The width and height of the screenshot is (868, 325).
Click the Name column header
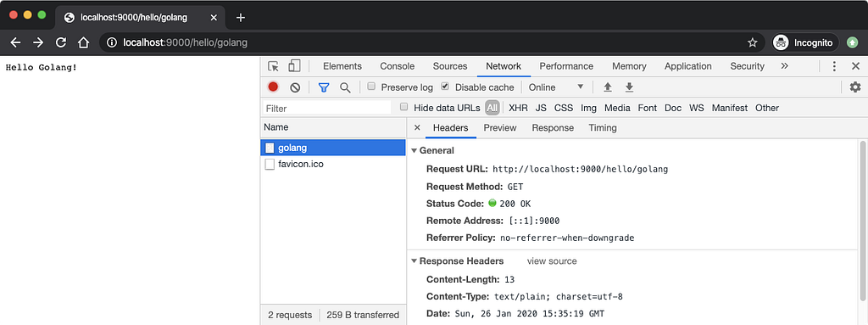[332, 127]
